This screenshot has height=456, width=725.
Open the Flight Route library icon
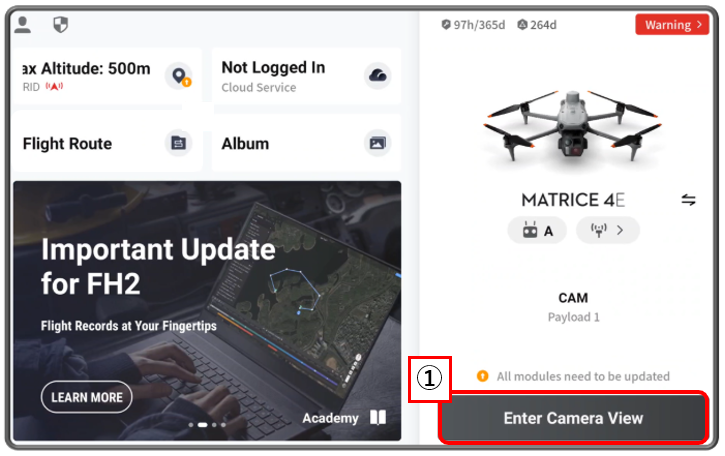(178, 143)
